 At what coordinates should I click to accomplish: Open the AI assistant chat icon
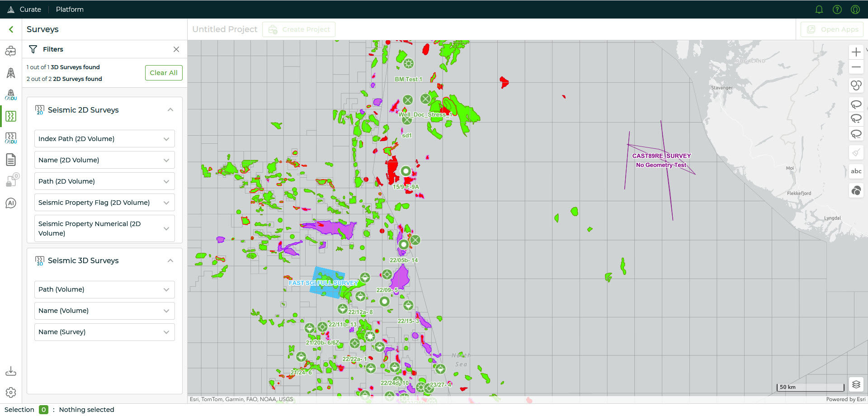[x=11, y=203]
